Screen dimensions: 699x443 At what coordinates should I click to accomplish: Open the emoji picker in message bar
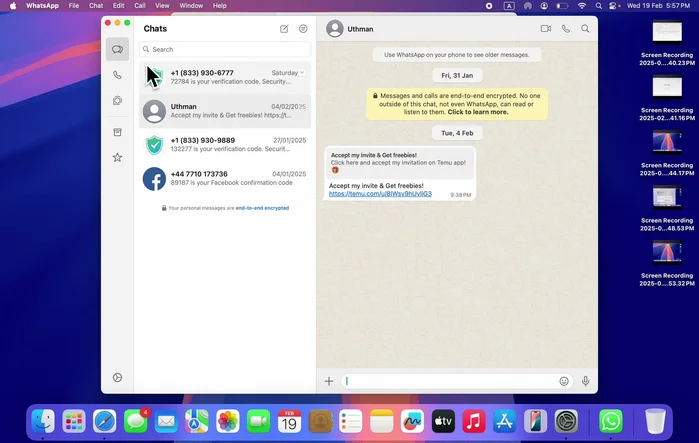point(564,381)
